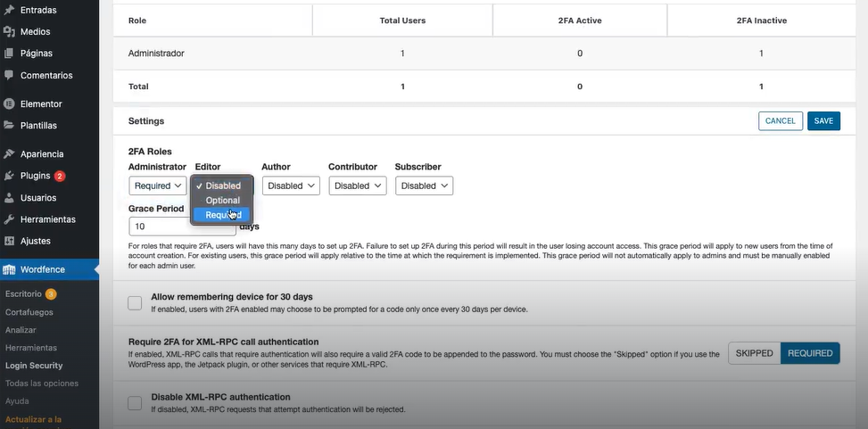Click the 2FA Roles heading

[150, 151]
